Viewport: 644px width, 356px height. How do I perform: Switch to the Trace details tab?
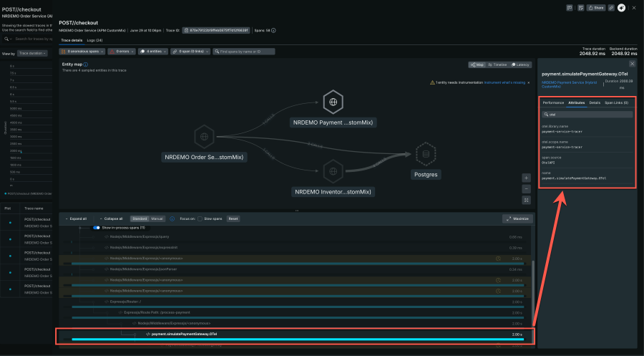[x=72, y=40]
